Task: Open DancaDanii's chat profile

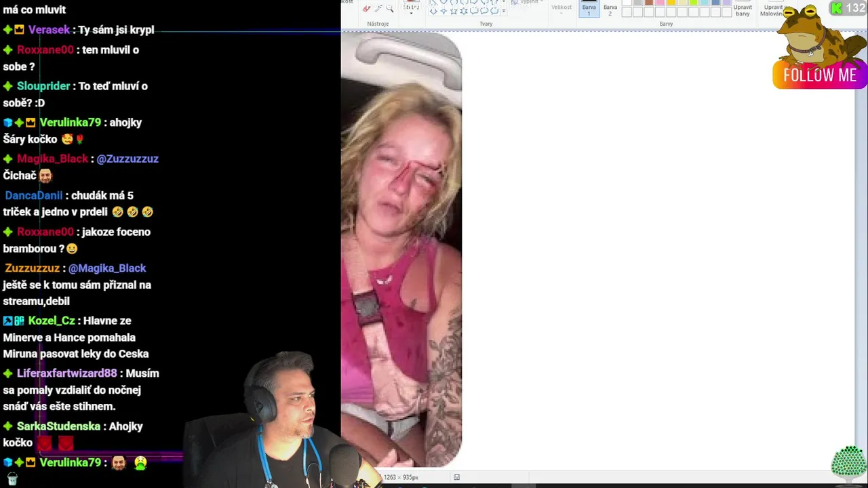Action: pos(33,195)
